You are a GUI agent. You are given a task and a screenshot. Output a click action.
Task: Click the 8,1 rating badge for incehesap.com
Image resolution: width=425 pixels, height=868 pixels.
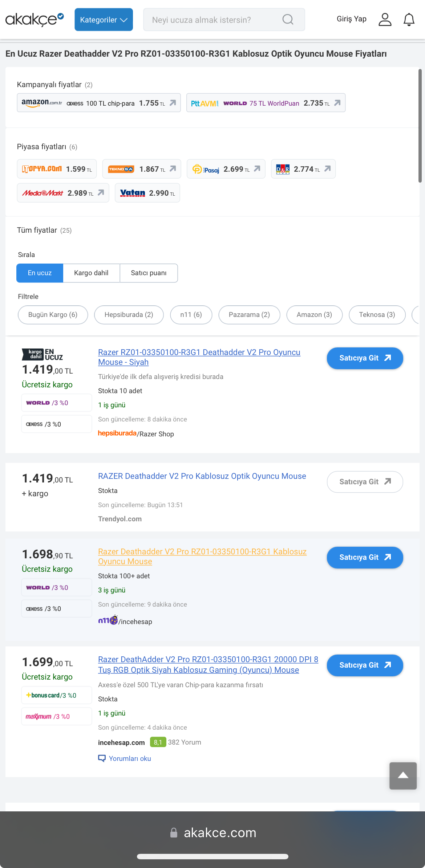tap(158, 742)
